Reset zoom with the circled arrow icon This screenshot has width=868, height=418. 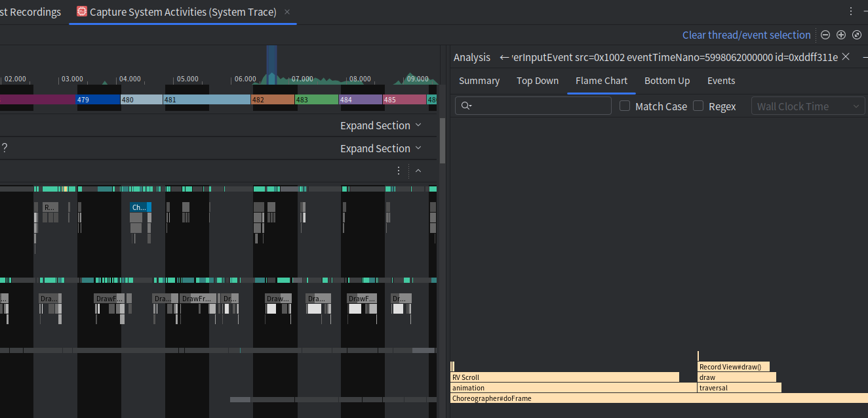(x=856, y=35)
